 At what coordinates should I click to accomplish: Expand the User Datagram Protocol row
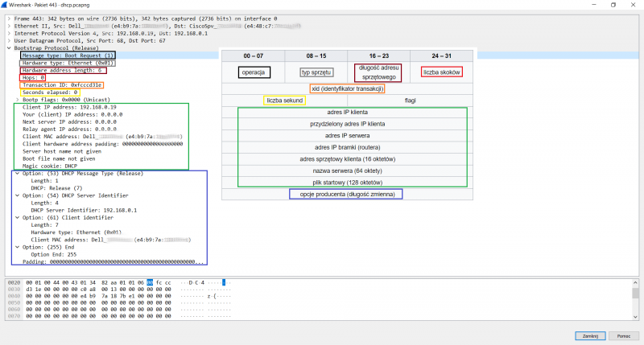9,39
